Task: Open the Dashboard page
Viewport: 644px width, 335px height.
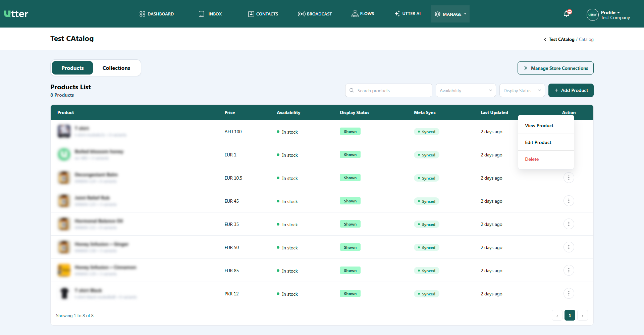Action: pyautogui.click(x=157, y=14)
